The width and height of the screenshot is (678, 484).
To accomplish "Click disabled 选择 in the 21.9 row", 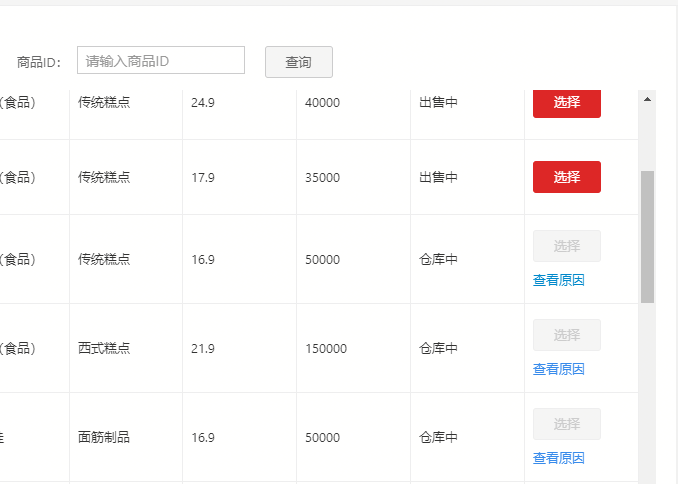I will point(566,335).
